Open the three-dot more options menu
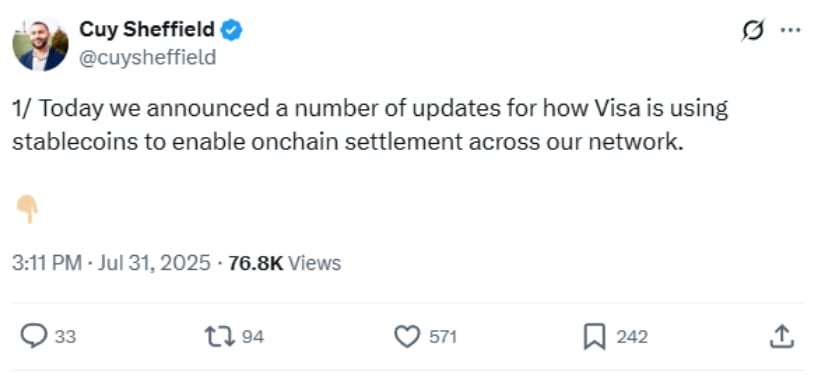This screenshot has height=375, width=825. [x=790, y=30]
